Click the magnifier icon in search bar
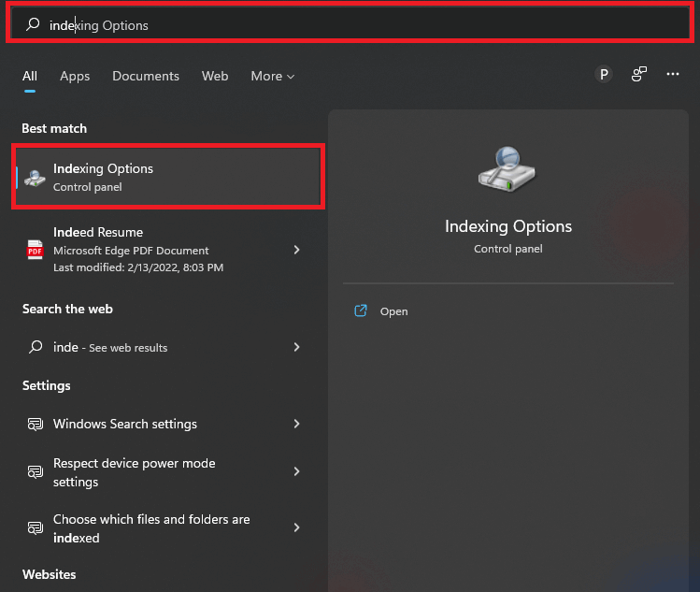This screenshot has height=592, width=700. pyautogui.click(x=33, y=25)
